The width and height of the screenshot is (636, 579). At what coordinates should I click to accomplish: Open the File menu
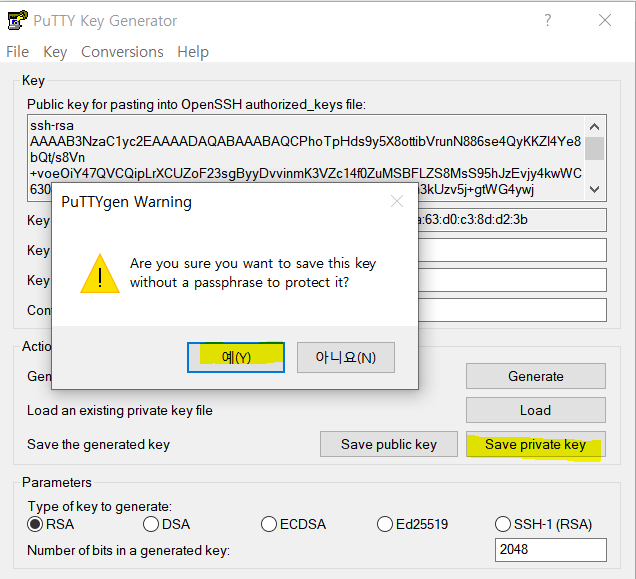click(x=17, y=52)
